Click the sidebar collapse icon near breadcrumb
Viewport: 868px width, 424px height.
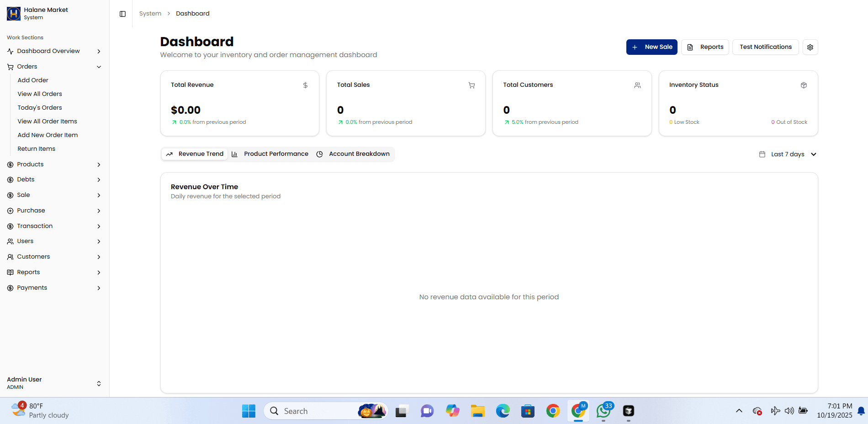[122, 14]
